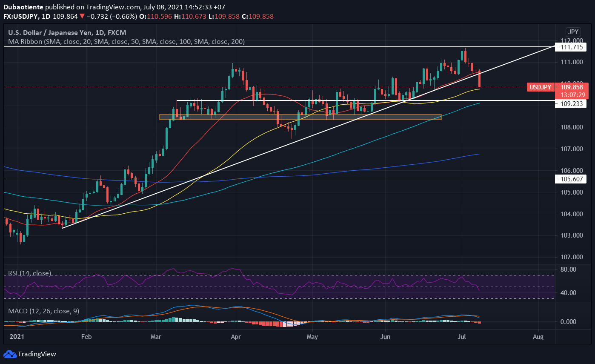Click the 112.000 price axis label
595x364 pixels.
pos(572,40)
